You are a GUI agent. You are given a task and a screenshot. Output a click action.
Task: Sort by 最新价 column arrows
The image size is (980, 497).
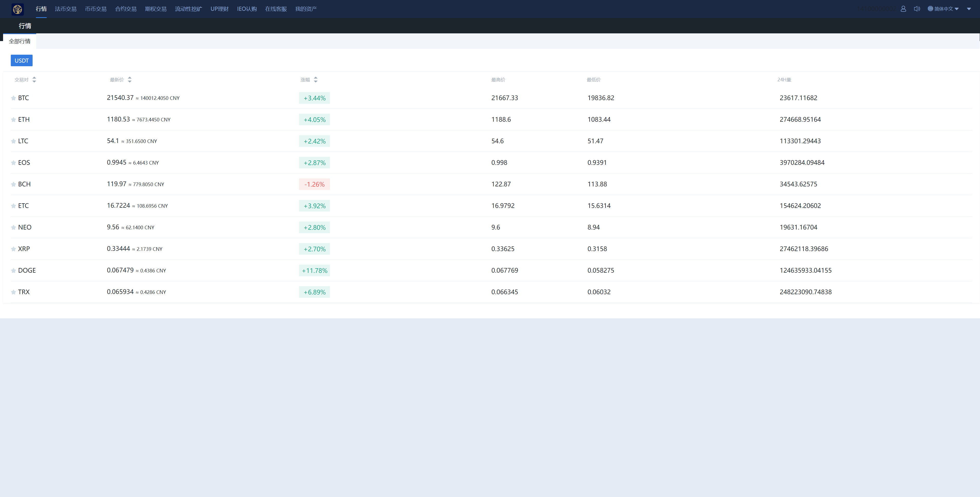pos(130,80)
